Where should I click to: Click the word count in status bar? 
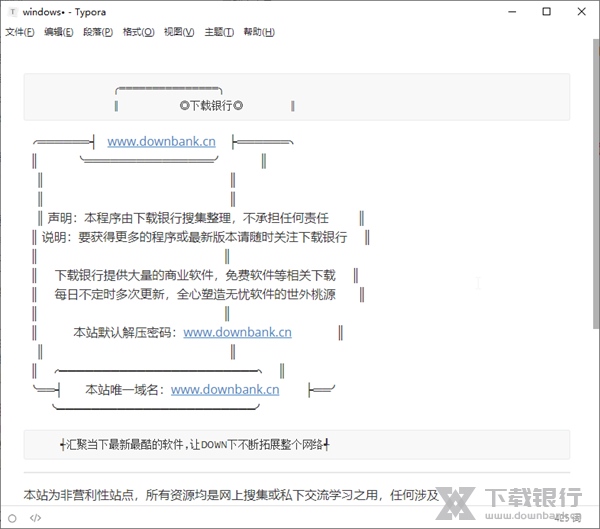(x=567, y=517)
